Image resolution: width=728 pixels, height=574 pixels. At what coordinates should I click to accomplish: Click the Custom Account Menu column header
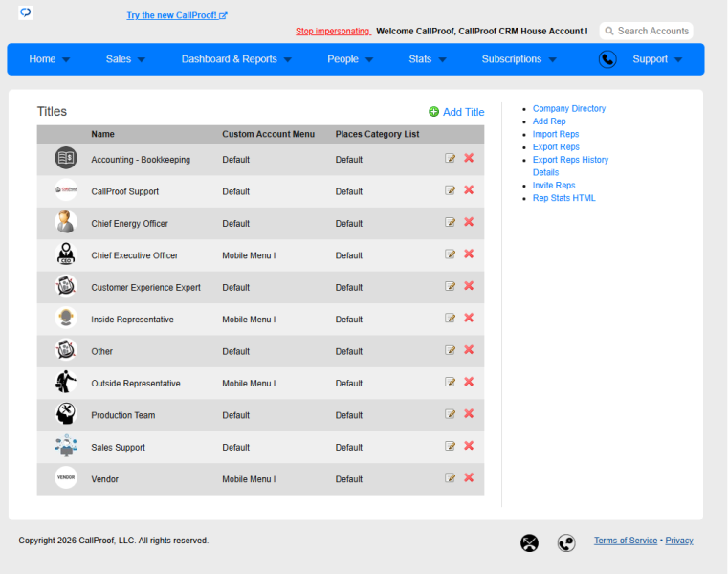268,134
